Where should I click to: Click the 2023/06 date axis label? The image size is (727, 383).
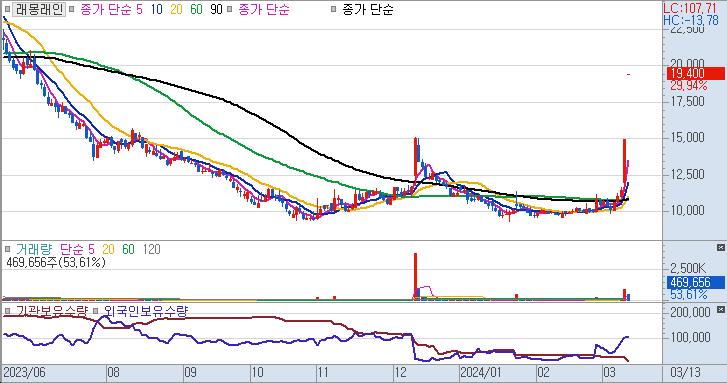point(25,372)
